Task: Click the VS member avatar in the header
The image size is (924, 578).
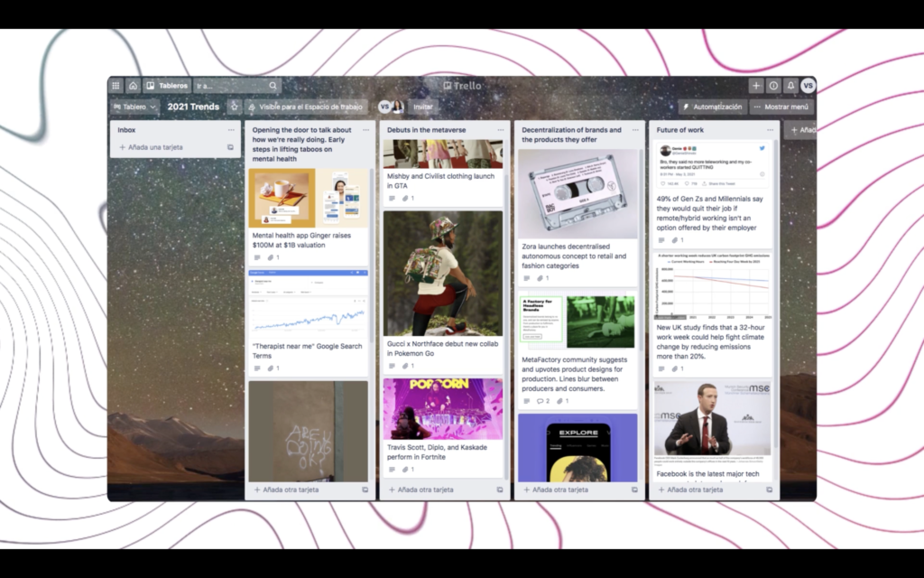Action: [808, 86]
